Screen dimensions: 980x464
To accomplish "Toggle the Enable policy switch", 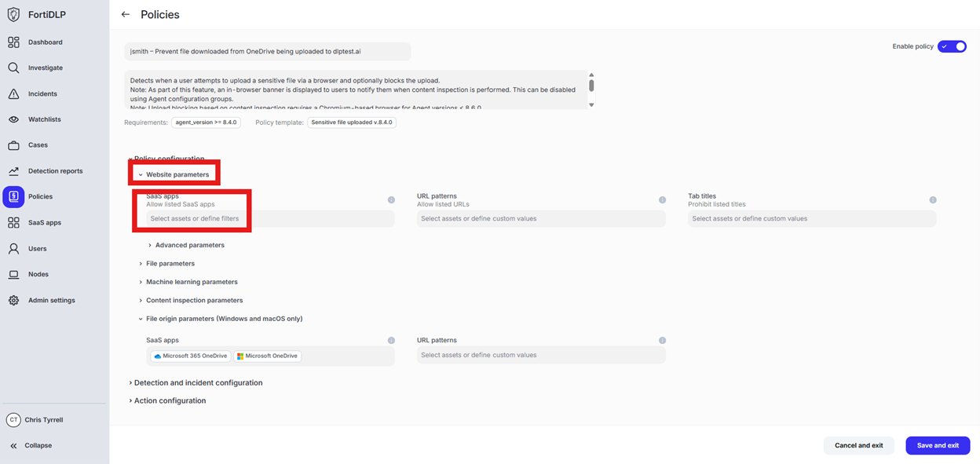I will point(952,47).
